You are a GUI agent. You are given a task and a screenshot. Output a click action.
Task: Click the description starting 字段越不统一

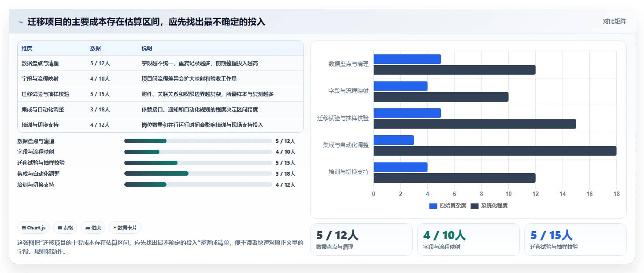(200, 63)
